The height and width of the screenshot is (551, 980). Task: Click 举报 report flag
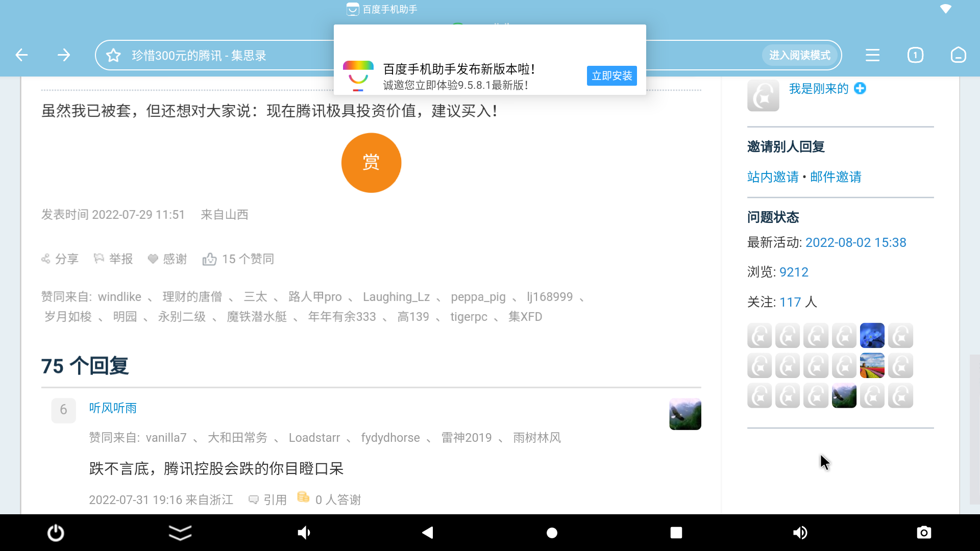click(x=99, y=259)
